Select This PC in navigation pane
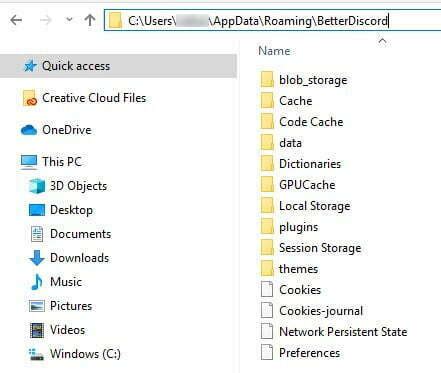Screen dimensions: 441x373 pos(62,162)
